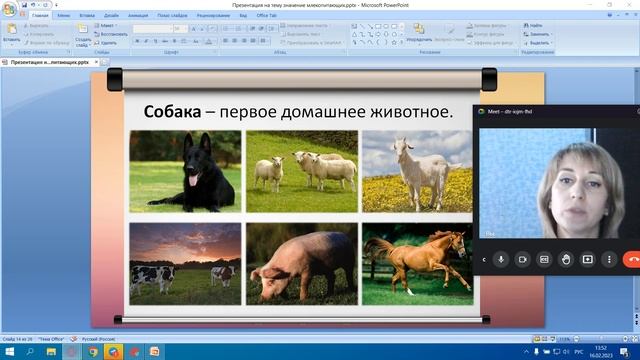
Task: Save via Quick Access floppy icon
Action: pyautogui.click(x=24, y=5)
